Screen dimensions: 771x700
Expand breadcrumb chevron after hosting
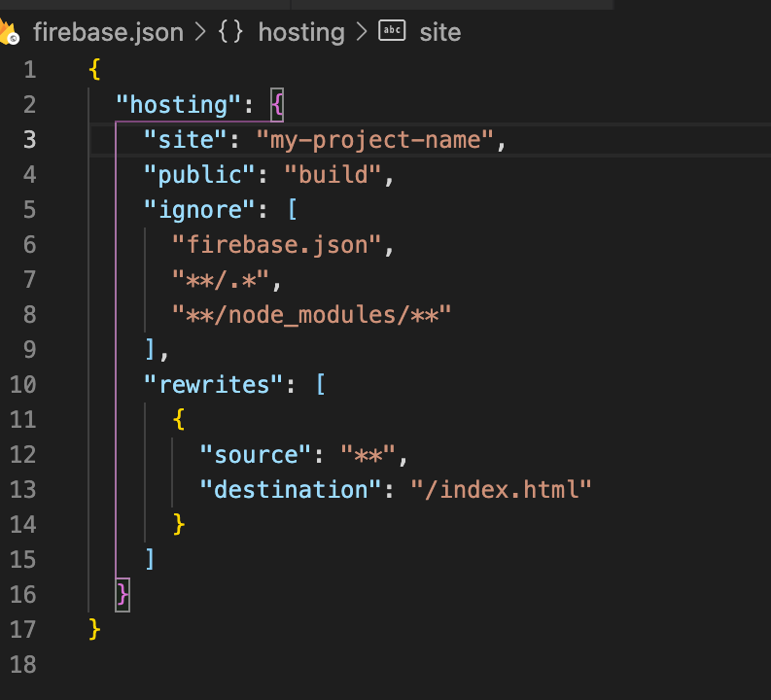point(362,32)
